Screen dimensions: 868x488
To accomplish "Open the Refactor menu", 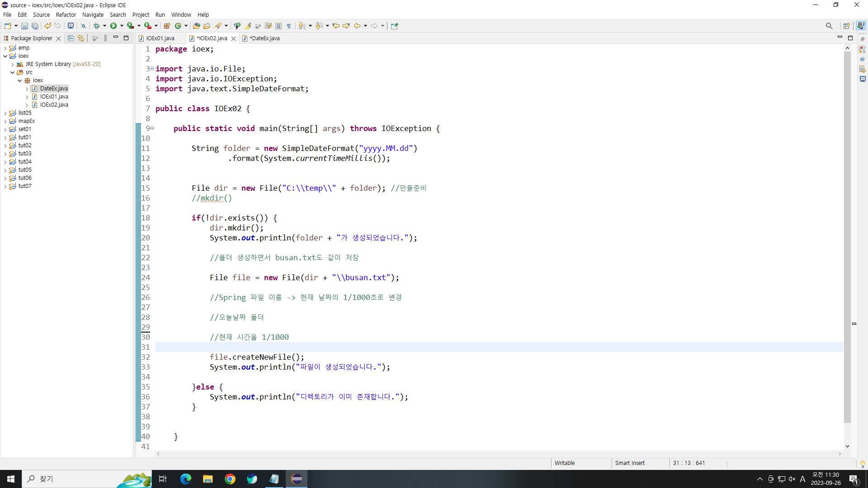I will tap(66, 14).
